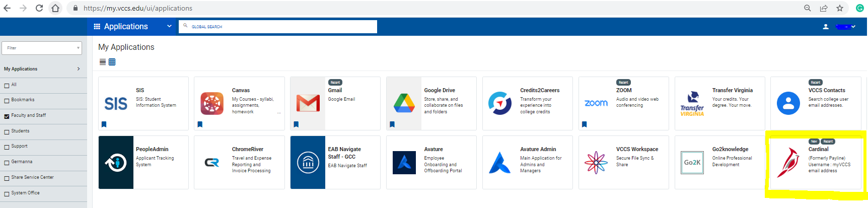The image size is (868, 208).
Task: Open Avature Admin blue A logo
Action: point(500,162)
